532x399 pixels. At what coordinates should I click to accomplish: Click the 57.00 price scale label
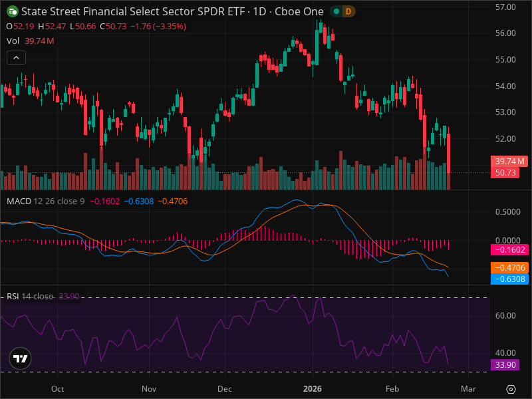pos(505,7)
